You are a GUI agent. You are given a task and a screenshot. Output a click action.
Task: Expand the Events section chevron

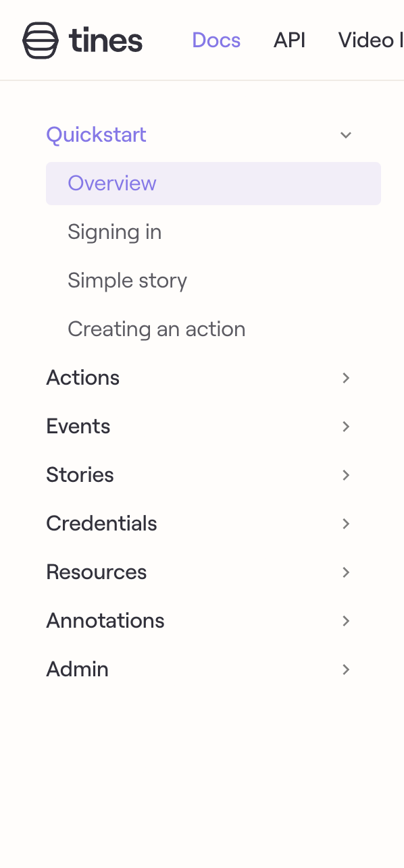coord(346,427)
